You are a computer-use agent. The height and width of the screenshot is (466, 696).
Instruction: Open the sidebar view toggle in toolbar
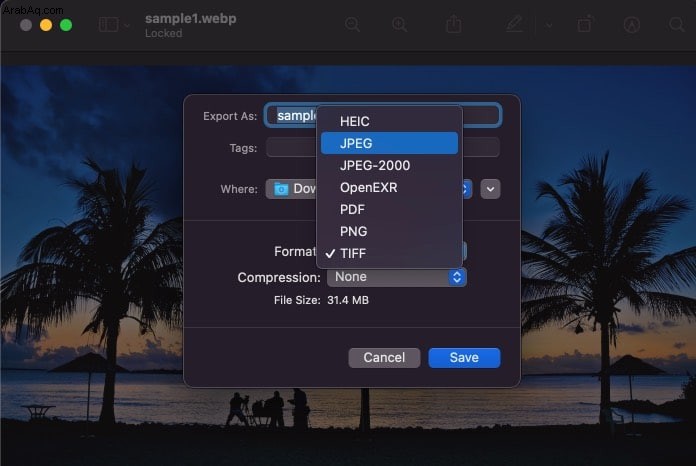108,25
